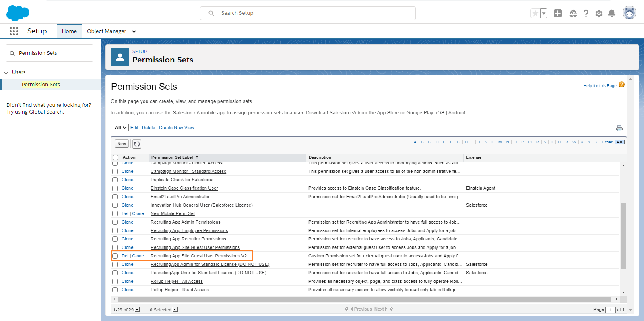This screenshot has width=644, height=321.
Task: Click the table horizontal scrollbar
Action: coord(364,299)
